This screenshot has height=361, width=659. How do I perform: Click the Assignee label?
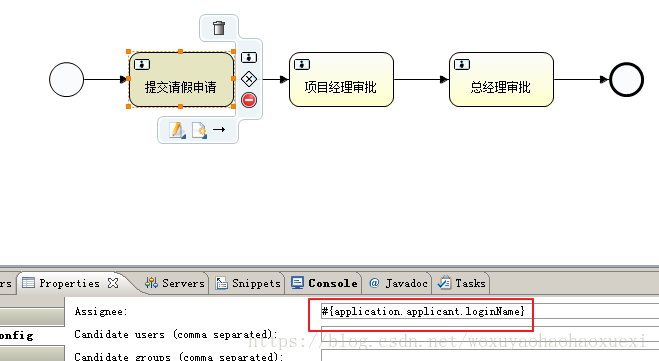(x=101, y=311)
